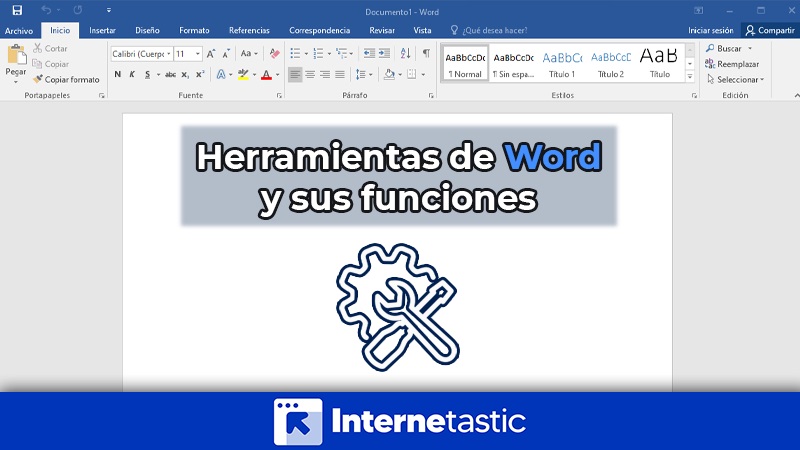Open the font size 11 dropdown

pyautogui.click(x=197, y=54)
